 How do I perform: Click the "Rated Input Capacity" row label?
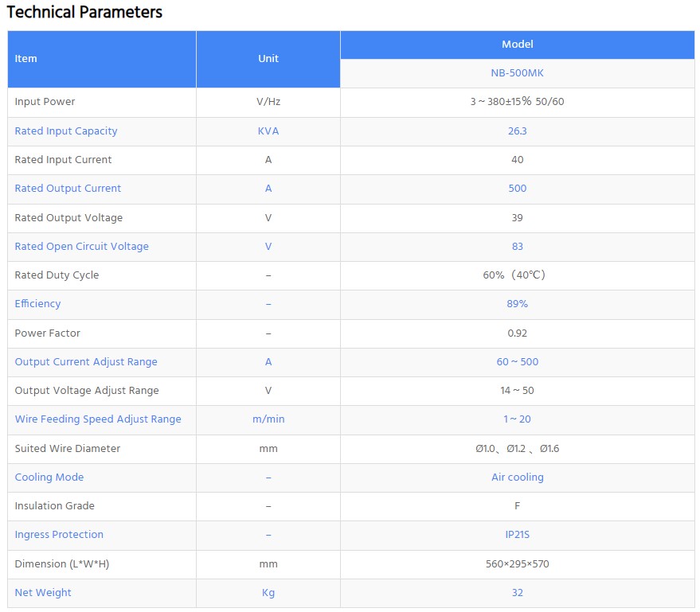pyautogui.click(x=66, y=131)
